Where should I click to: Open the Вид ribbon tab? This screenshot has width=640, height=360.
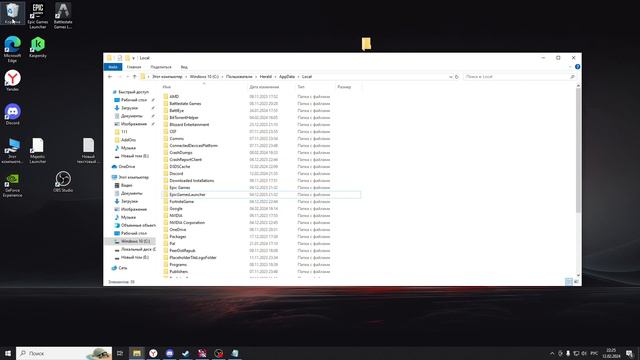(184, 67)
